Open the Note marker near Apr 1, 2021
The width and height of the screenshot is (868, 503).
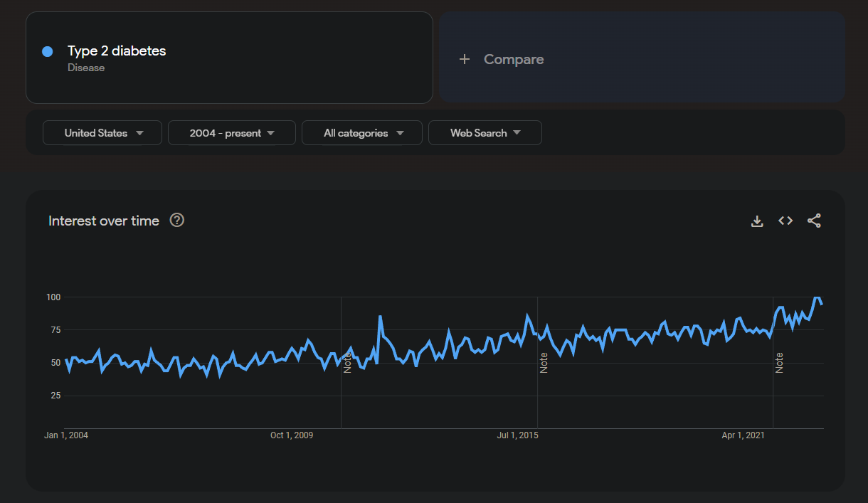[x=779, y=362]
